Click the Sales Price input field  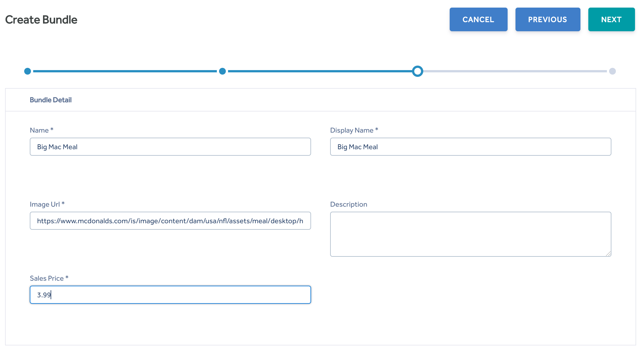(170, 295)
